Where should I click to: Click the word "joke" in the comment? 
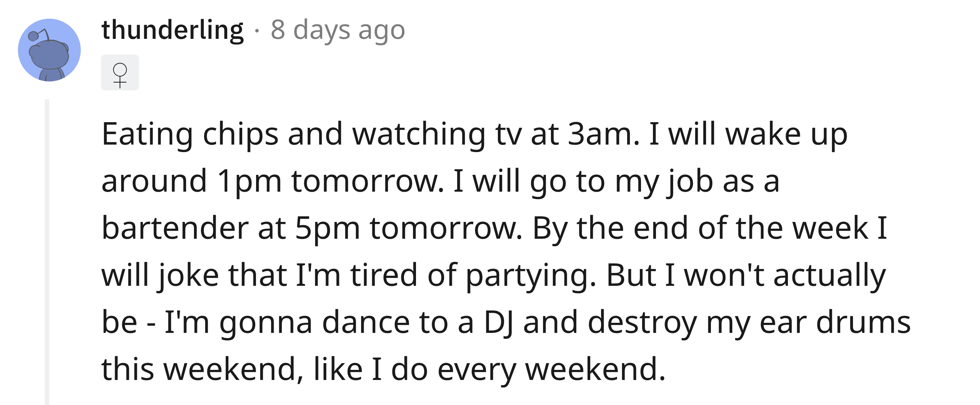188,275
